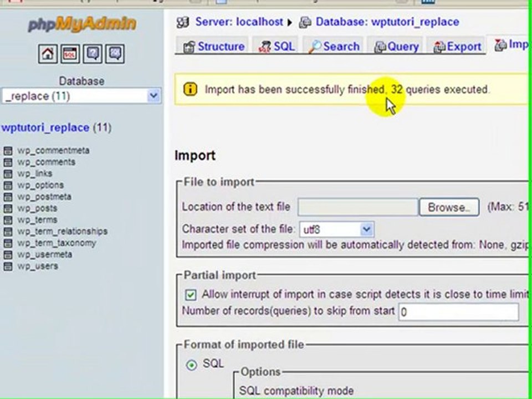Click the wp_options table icon
532x399 pixels.
click(x=8, y=185)
